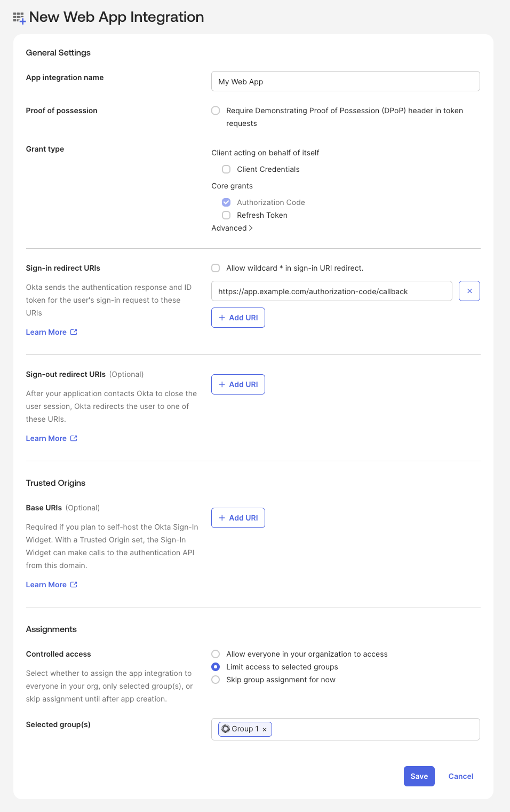Save the new web app integration
The image size is (510, 812).
419,776
